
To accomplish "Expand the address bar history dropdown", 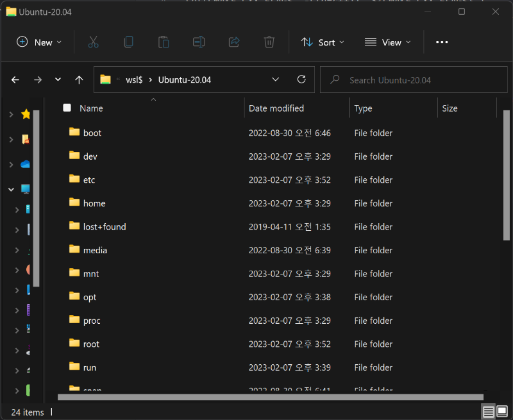I will click(x=276, y=80).
